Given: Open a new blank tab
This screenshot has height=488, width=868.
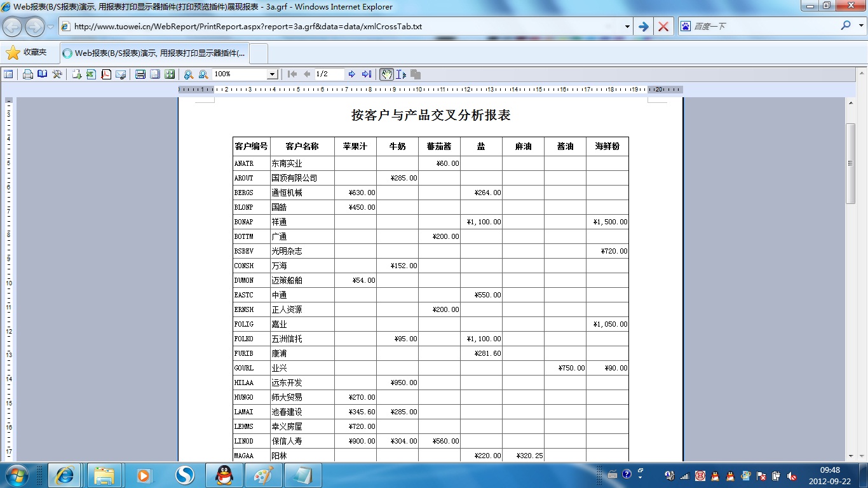Looking at the screenshot, I should point(259,53).
